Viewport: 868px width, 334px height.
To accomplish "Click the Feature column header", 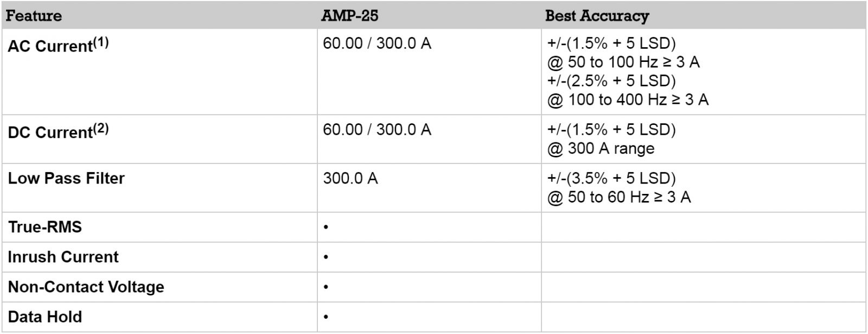I will (x=34, y=16).
